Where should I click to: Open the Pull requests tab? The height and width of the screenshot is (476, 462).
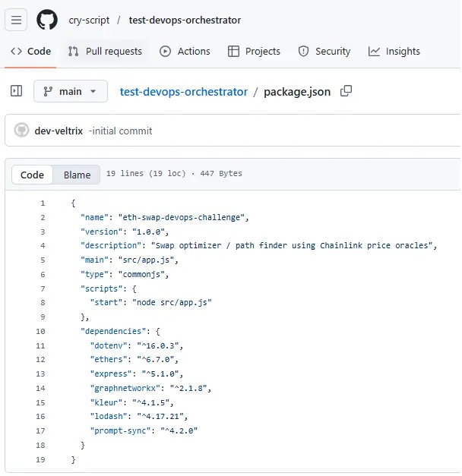[x=105, y=52]
